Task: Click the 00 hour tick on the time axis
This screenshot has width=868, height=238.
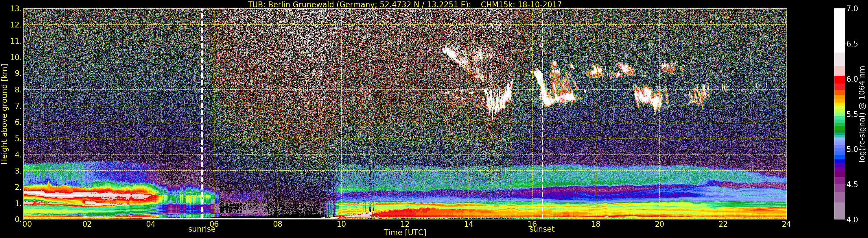Action: [27, 224]
